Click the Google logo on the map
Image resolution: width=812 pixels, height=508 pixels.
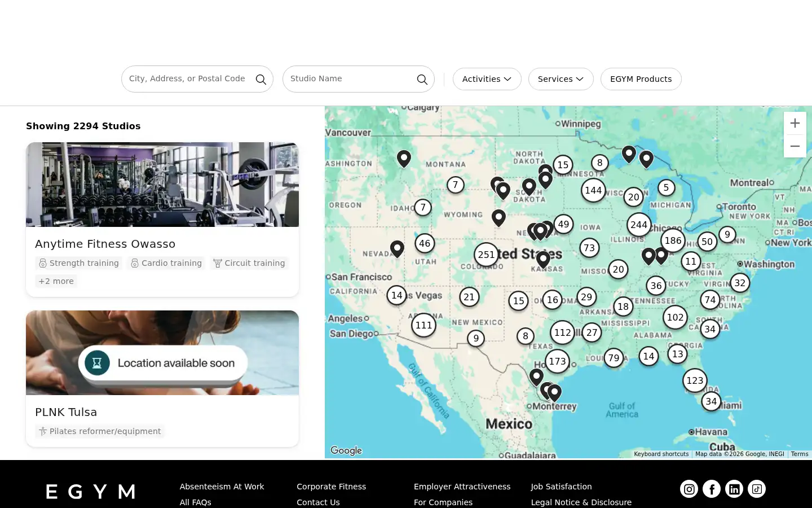346,450
